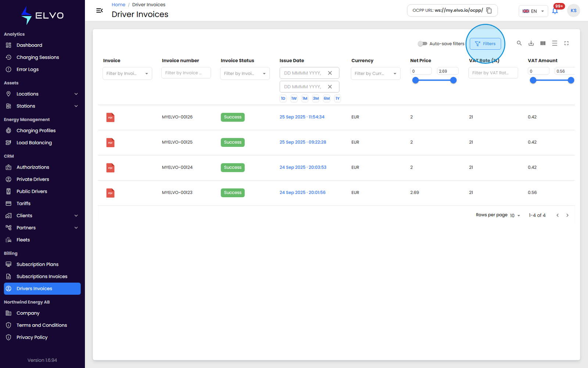Open PDF for invoice MYELVO-00126
588x368 pixels.
click(110, 117)
